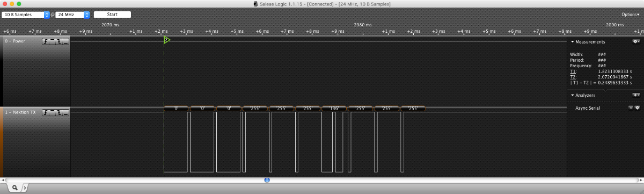Collapse the Analyzers panel section
This screenshot has height=194, width=644.
[x=573, y=95]
